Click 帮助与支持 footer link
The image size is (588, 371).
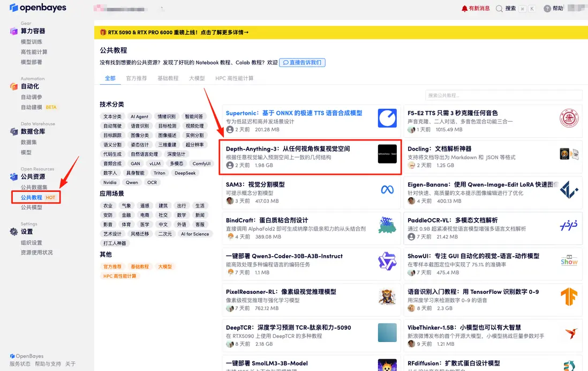[48, 364]
